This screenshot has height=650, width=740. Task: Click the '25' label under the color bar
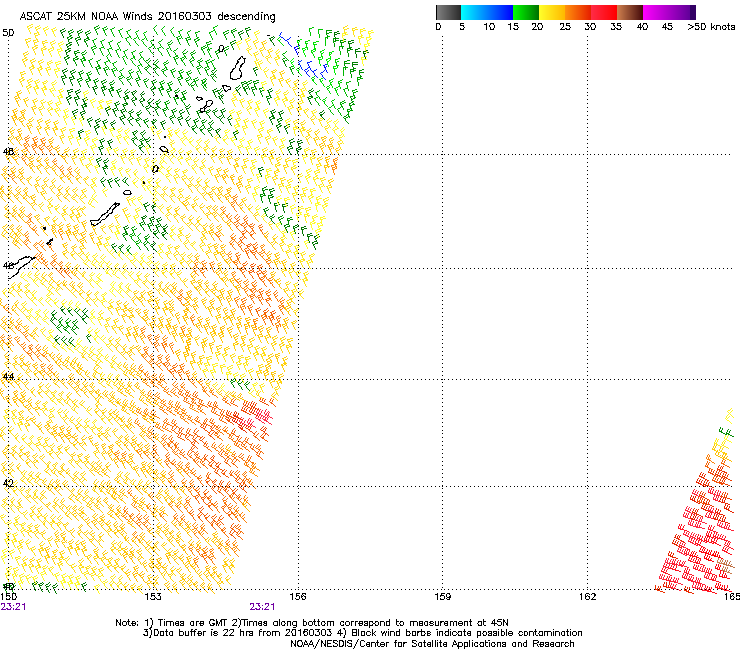click(565, 26)
